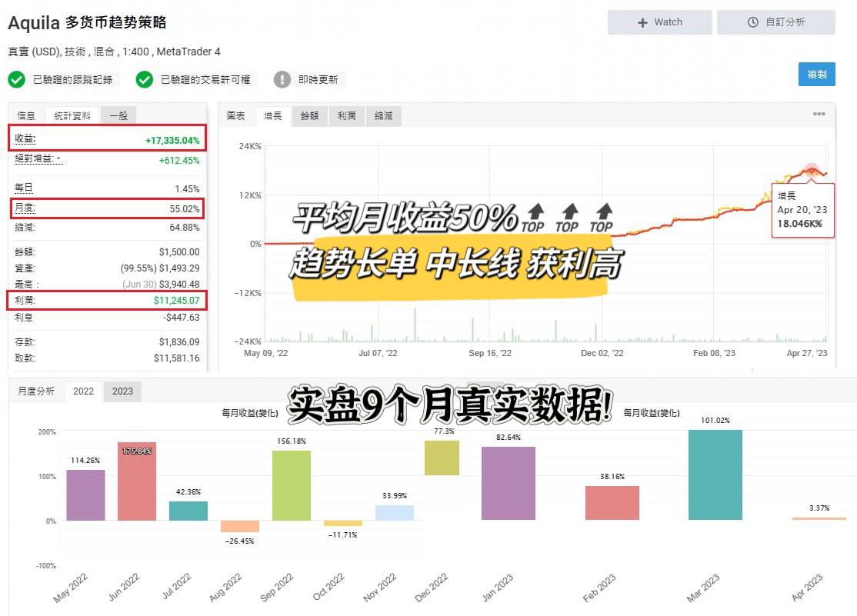857x616 pixels.
Task: Click the green check beside 已驗證的交易許可權
Action: [x=144, y=78]
